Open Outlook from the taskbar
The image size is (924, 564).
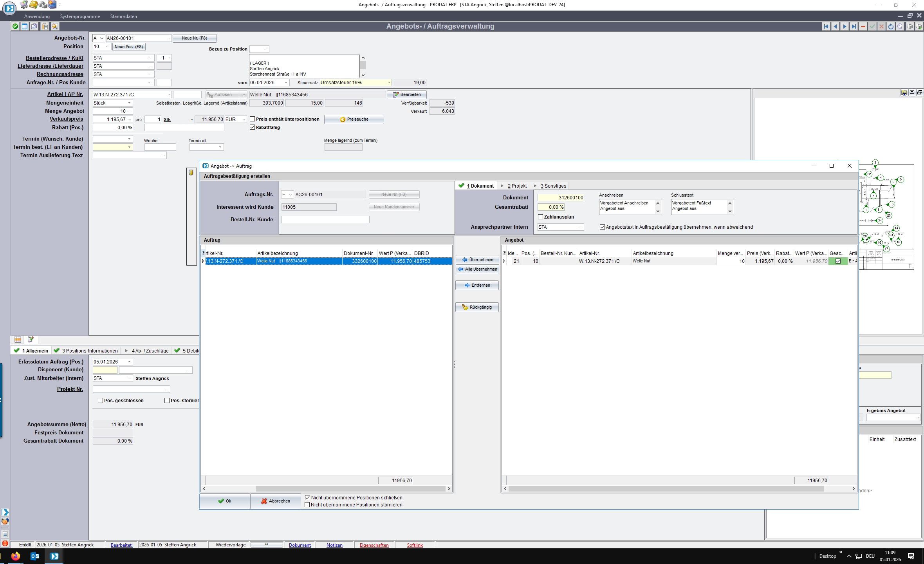[x=35, y=556]
